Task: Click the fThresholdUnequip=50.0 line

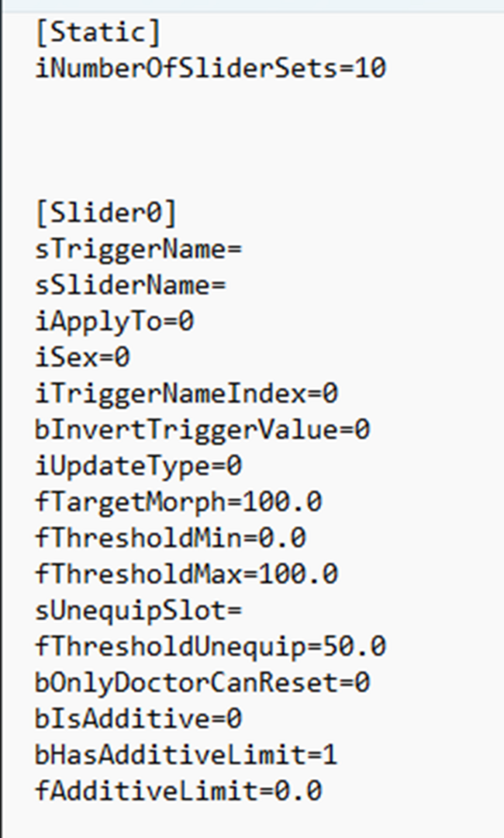Action: (211, 646)
